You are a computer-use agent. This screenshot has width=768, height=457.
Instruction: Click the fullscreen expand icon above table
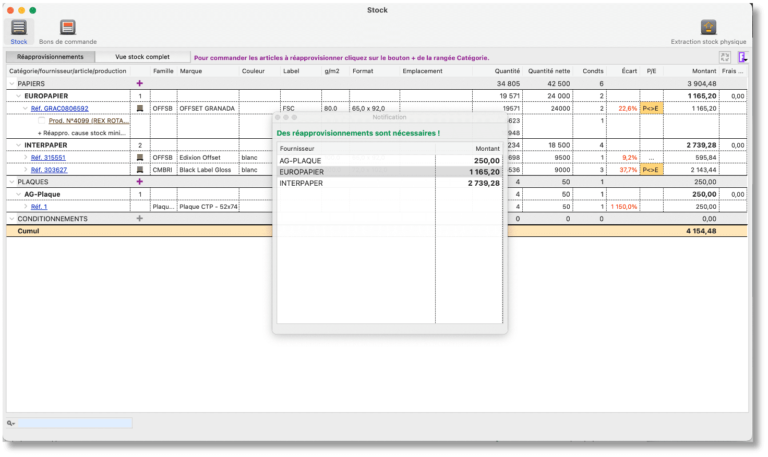tap(725, 58)
